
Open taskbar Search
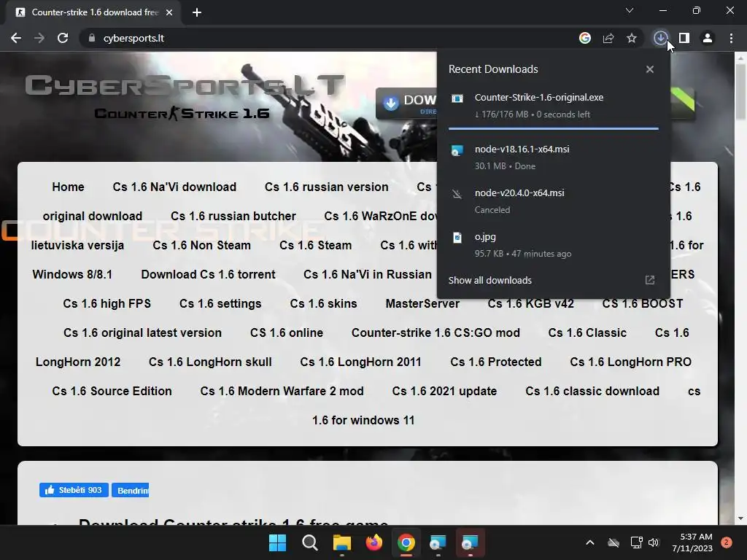coord(309,542)
